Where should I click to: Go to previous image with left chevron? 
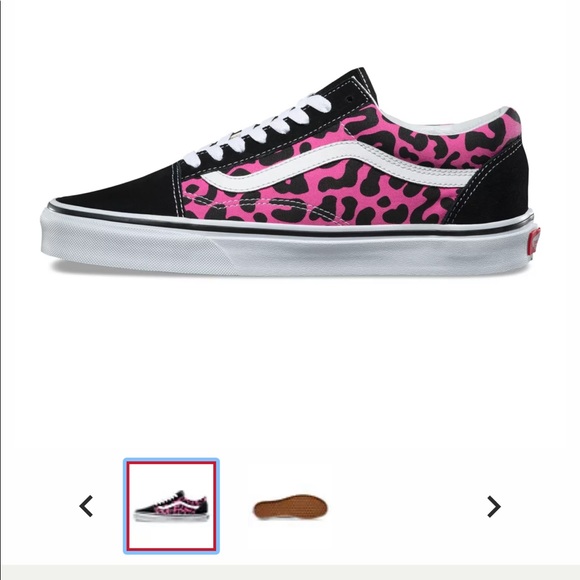click(x=86, y=506)
